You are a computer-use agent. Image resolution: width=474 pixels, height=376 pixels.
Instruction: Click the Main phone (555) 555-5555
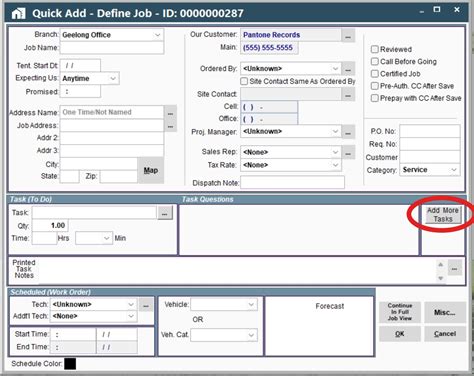pyautogui.click(x=269, y=48)
